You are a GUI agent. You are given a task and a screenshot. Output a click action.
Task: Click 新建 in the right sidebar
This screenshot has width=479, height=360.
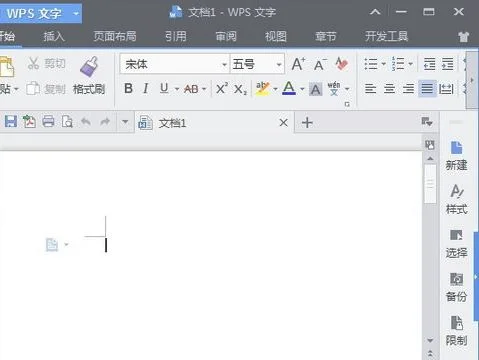tap(456, 156)
